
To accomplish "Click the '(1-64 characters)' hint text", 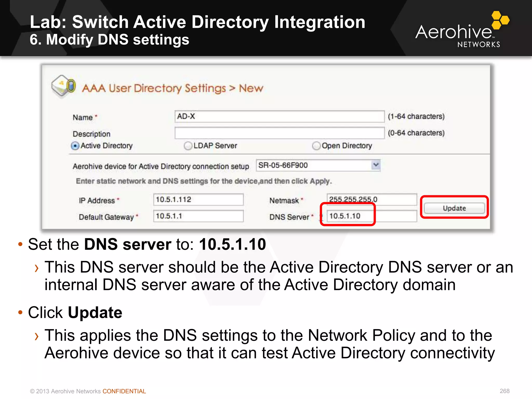I will coord(416,116).
